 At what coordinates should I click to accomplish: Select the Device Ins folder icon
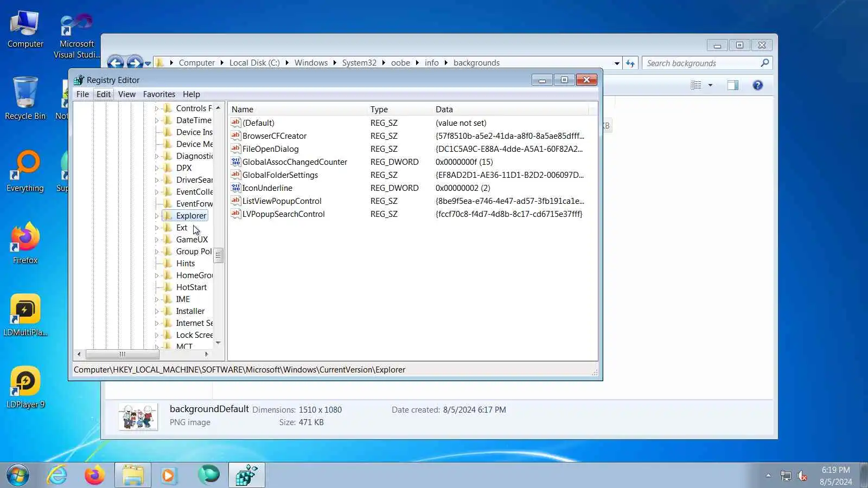coord(168,132)
